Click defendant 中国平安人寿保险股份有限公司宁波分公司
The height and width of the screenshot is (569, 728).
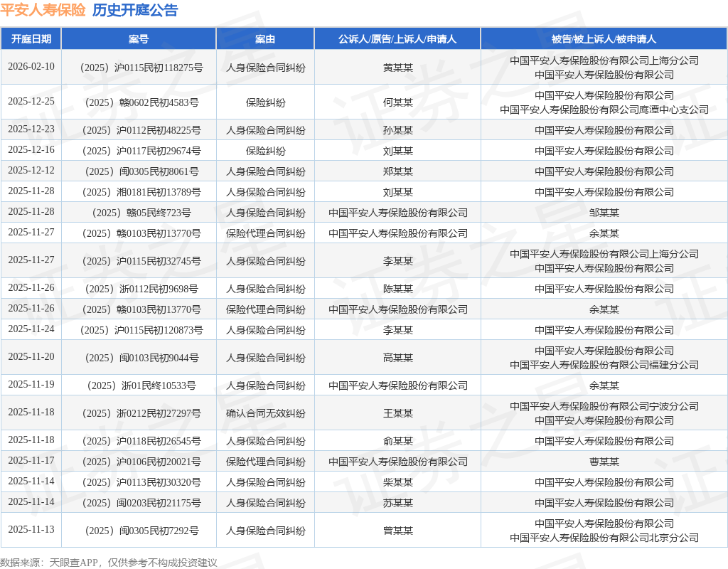pos(604,406)
